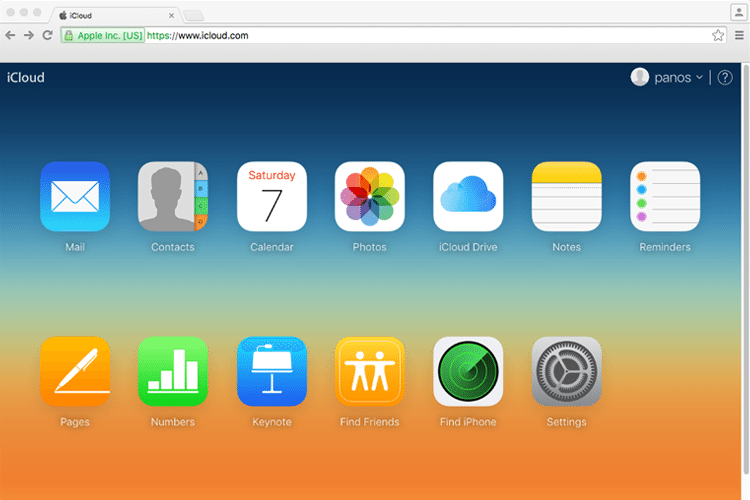750x500 pixels.
Task: Select the iCloud browser tab
Action: coord(115,15)
